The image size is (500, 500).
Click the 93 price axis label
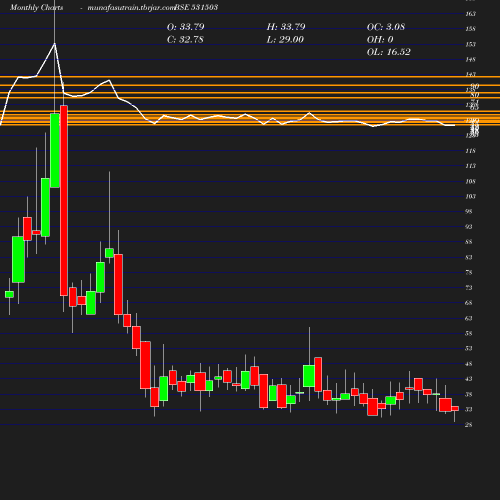coord(469,227)
